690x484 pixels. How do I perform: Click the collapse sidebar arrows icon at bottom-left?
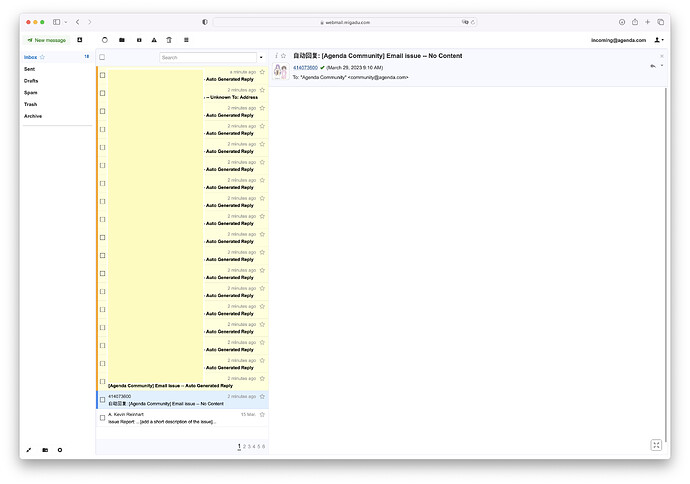pos(29,450)
